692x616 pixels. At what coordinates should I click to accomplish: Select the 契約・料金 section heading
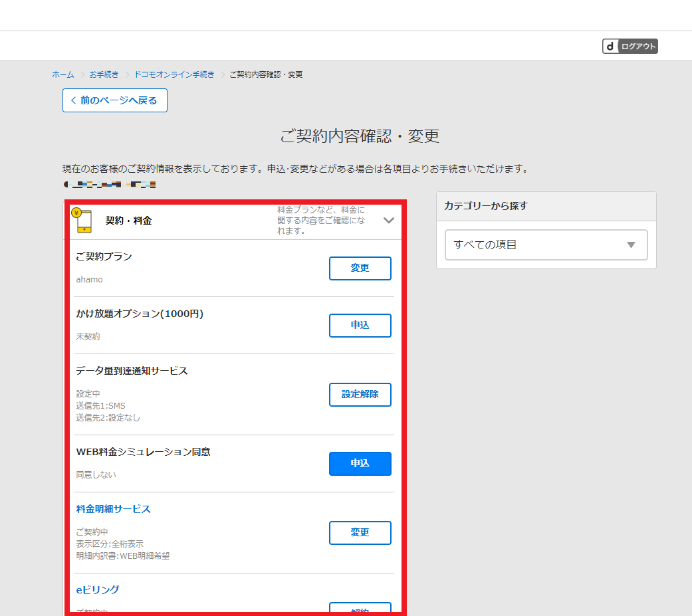(x=129, y=221)
